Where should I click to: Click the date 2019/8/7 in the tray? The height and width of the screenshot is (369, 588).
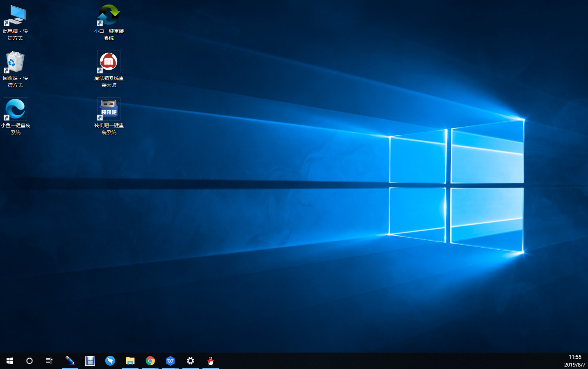574,364
